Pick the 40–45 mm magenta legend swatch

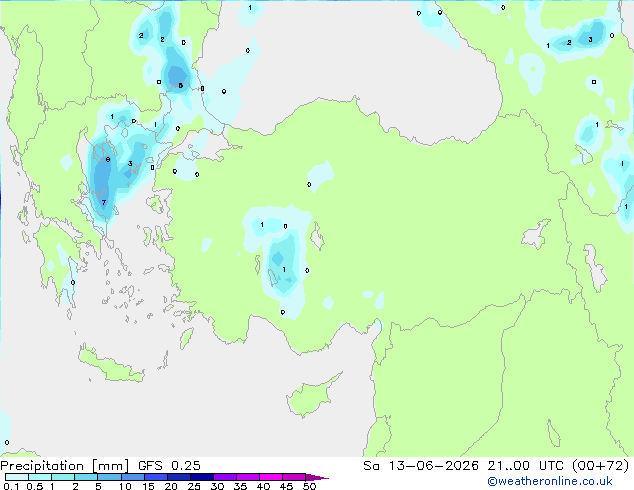coord(271,477)
